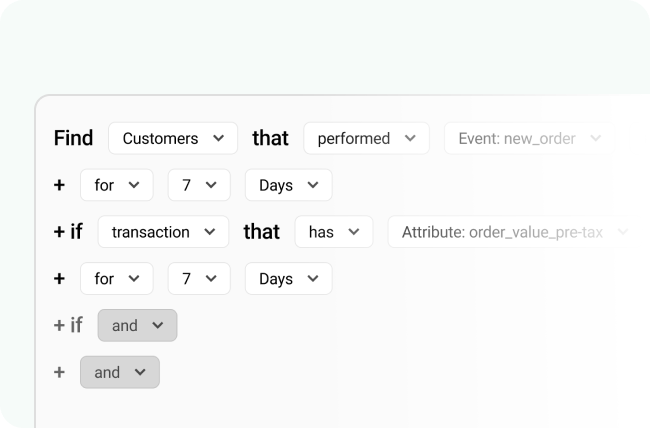
Task: Open the Customers dropdown
Action: [x=172, y=139]
